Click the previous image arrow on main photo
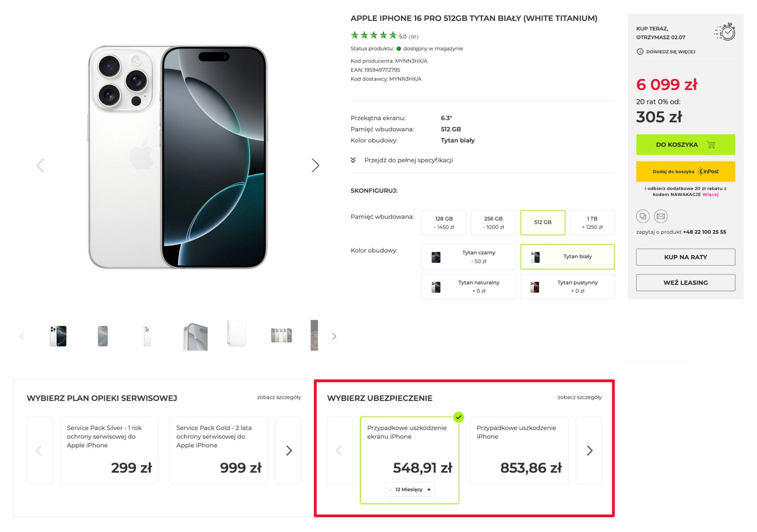The image size is (757, 532). coord(40,165)
